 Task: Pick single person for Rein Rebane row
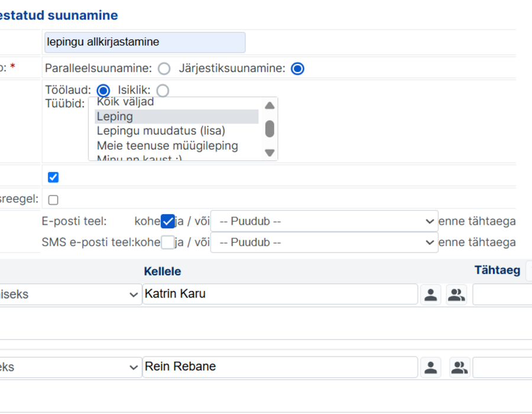click(430, 367)
